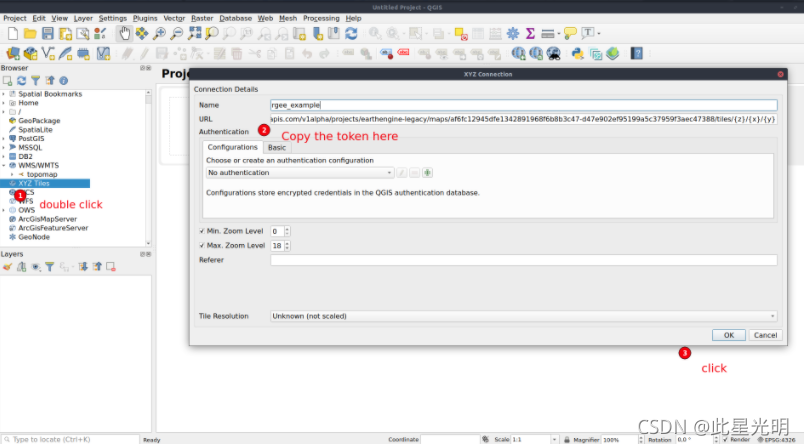The height and width of the screenshot is (445, 804).
Task: Open the Processing menu
Action: pos(321,18)
